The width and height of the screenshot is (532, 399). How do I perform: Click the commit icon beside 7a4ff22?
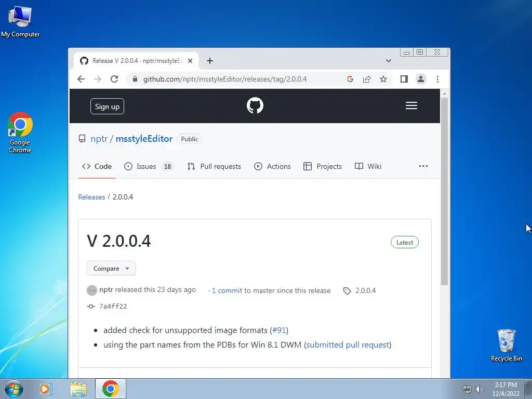[90, 307]
